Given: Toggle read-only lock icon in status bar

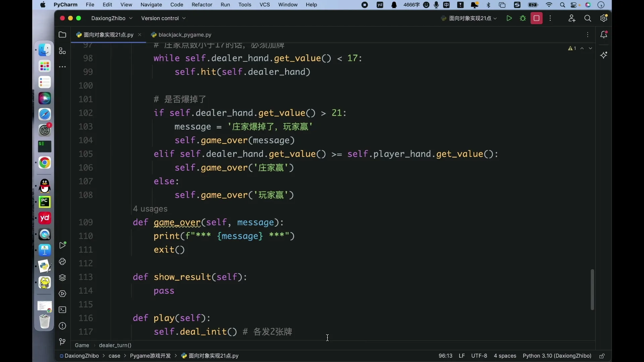Looking at the screenshot, I should pyautogui.click(x=602, y=356).
